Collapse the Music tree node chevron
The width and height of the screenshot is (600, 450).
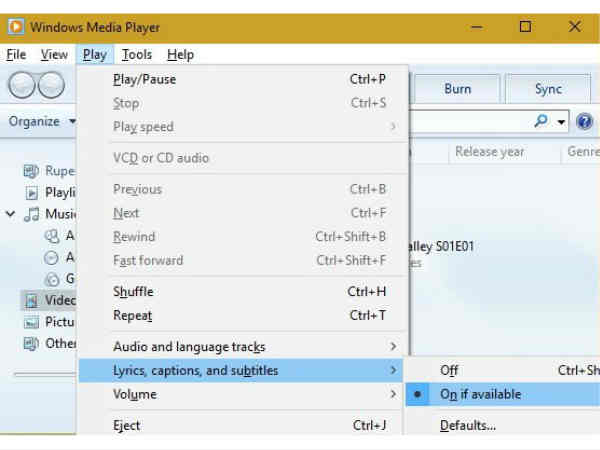(x=11, y=214)
